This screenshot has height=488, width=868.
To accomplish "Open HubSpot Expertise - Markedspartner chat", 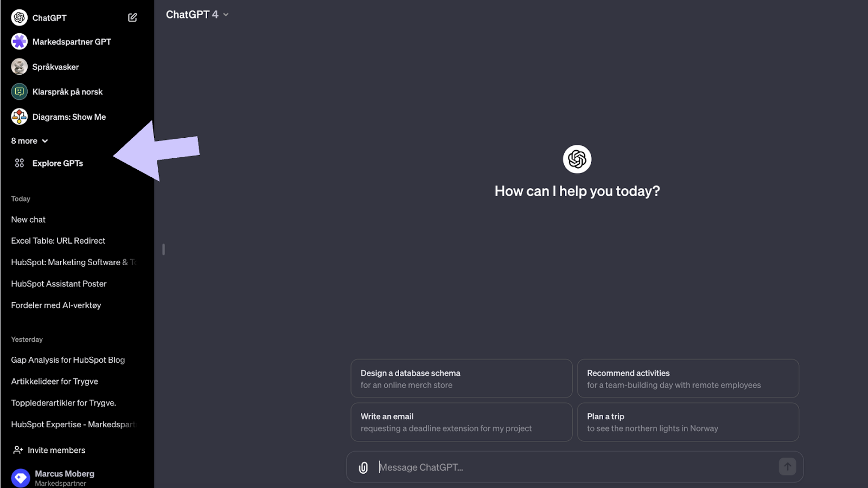I will [x=73, y=425].
